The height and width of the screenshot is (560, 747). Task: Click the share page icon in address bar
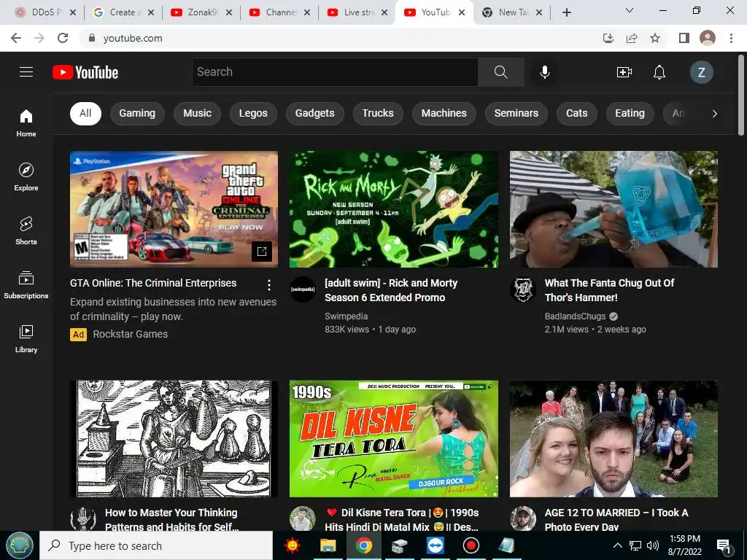632,38
